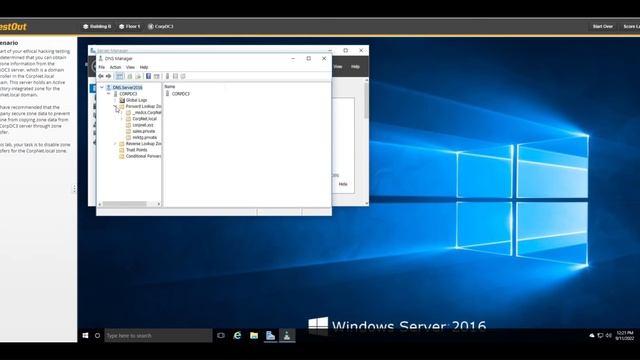The height and width of the screenshot is (360, 640).
Task: Select CORPDC3 server in the tree pane
Action: pos(128,94)
